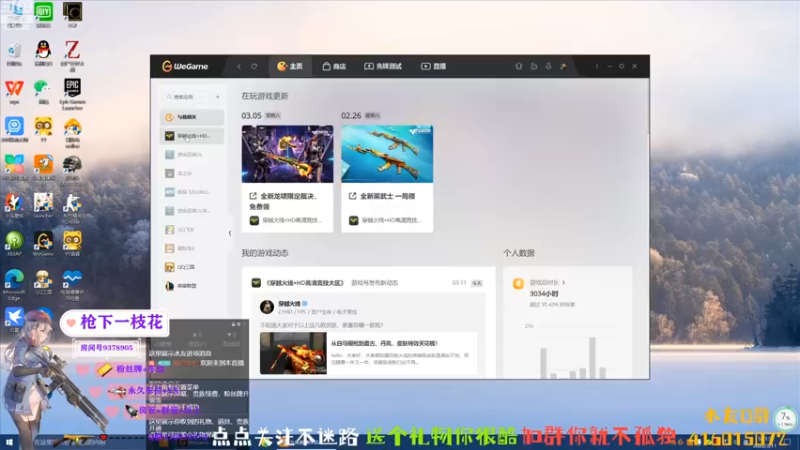Open the 直播 live stream tab
The height and width of the screenshot is (450, 800).
point(433,66)
